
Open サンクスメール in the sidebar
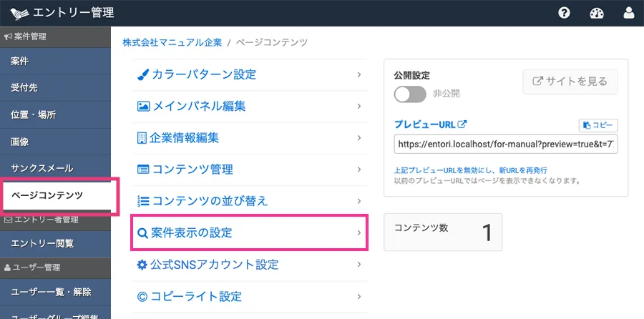click(x=42, y=168)
